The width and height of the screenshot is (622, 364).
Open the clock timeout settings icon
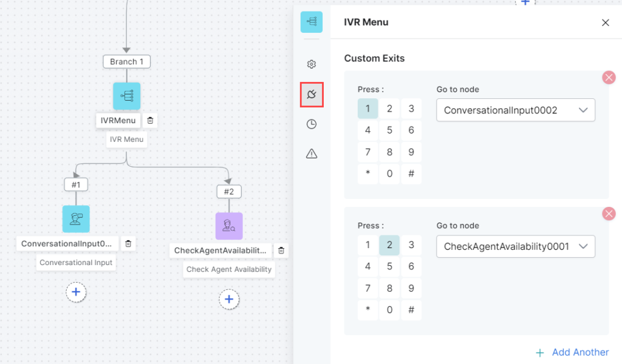pyautogui.click(x=312, y=124)
